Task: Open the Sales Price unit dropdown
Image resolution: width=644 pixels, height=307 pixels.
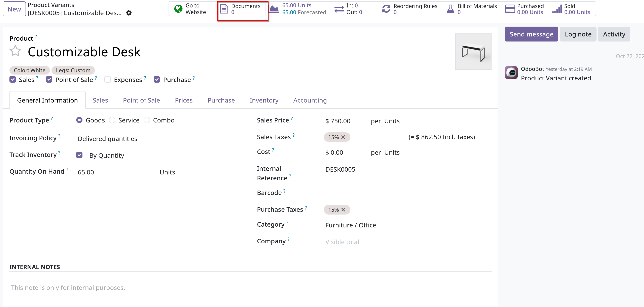Action: [x=392, y=121]
